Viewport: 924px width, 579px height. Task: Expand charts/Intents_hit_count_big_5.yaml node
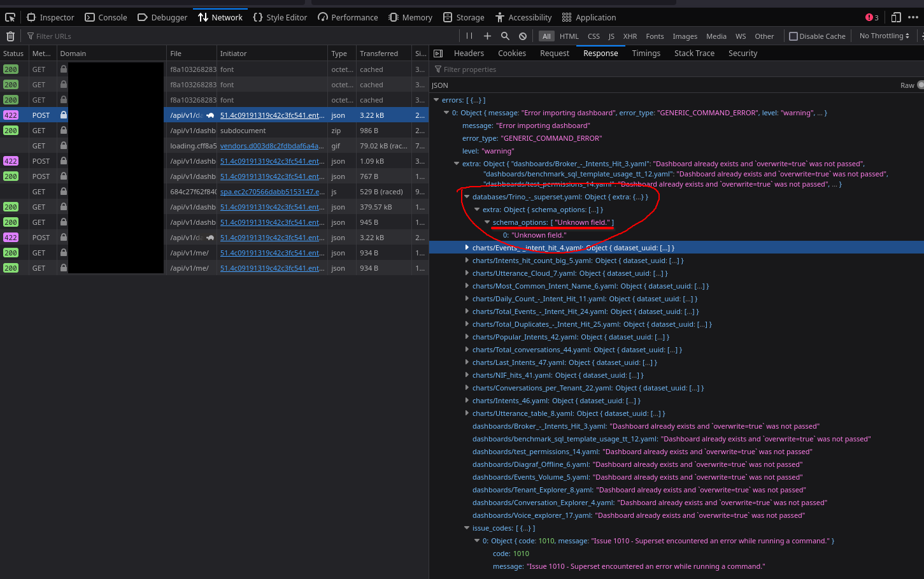[467, 261]
